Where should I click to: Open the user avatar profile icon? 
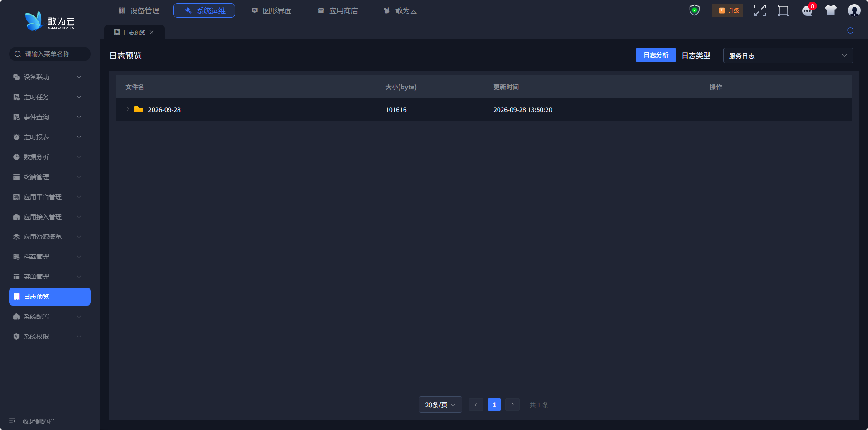click(x=854, y=10)
